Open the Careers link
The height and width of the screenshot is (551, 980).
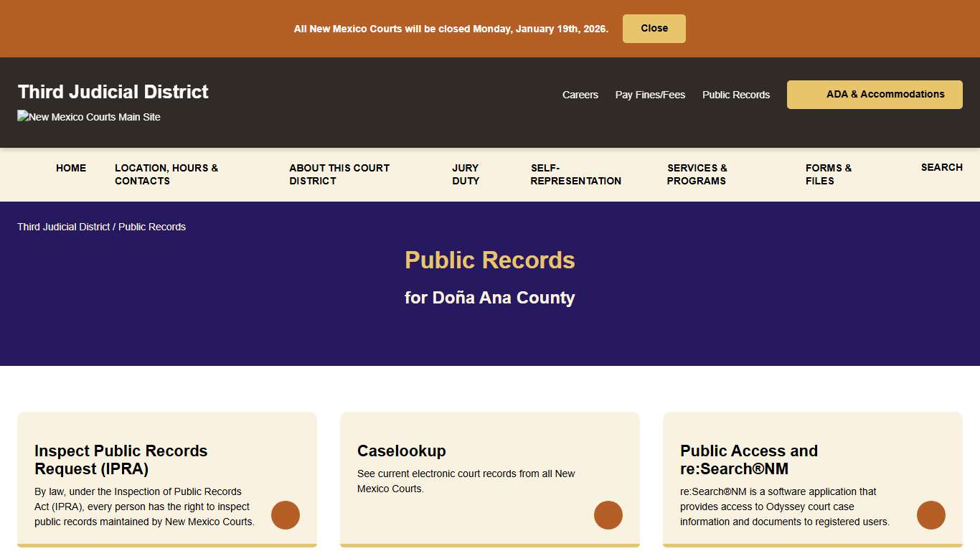(580, 94)
